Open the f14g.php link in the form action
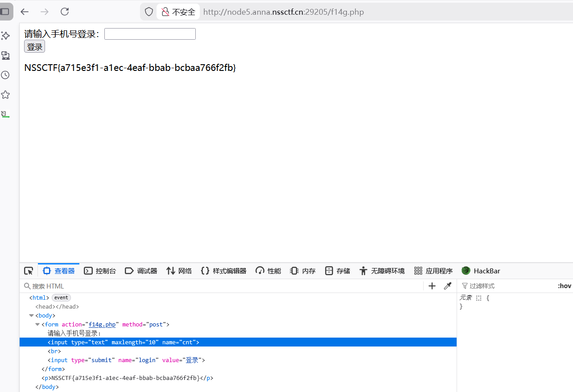This screenshot has width=573, height=392. 102,324
